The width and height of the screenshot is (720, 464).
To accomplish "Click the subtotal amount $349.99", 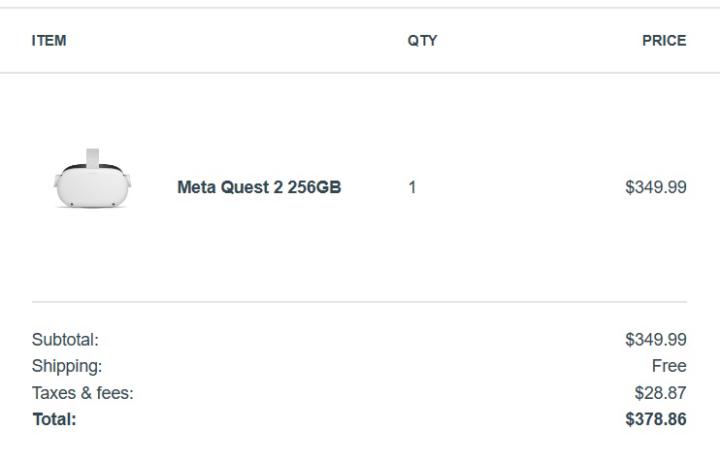I will click(655, 340).
